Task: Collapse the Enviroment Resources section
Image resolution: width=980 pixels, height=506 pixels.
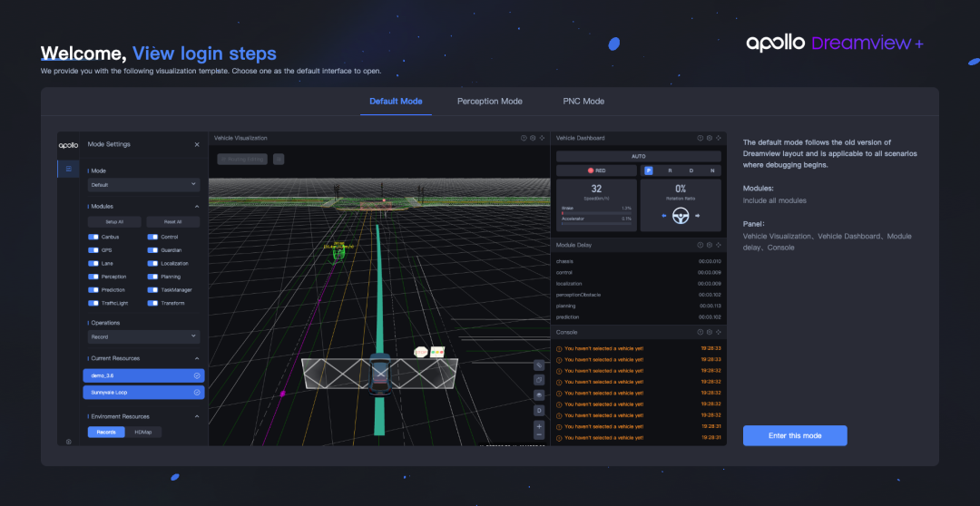Action: (x=196, y=416)
